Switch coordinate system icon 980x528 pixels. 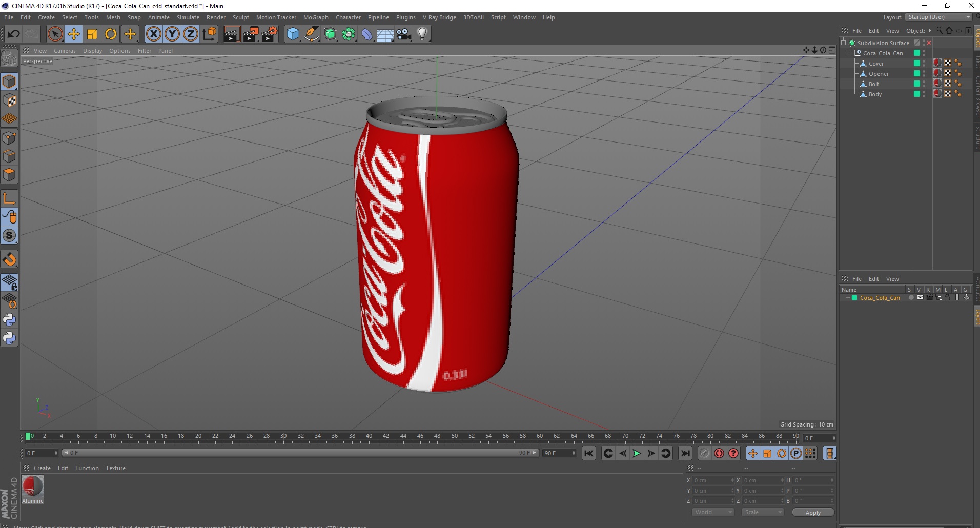210,34
